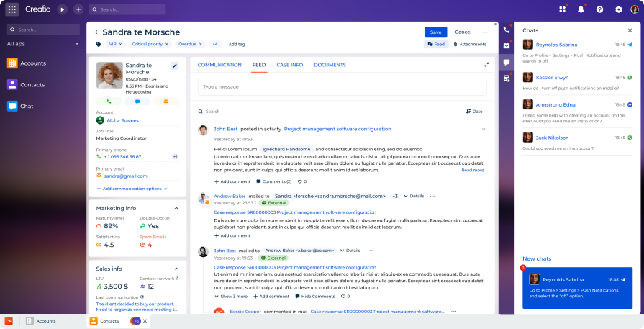Open the tasks panel icon in side strip

[507, 78]
